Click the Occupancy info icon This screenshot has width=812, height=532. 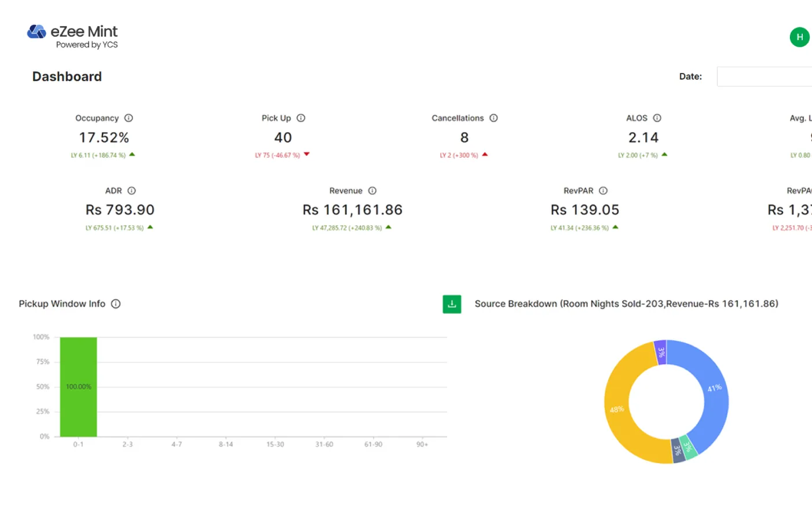(129, 118)
